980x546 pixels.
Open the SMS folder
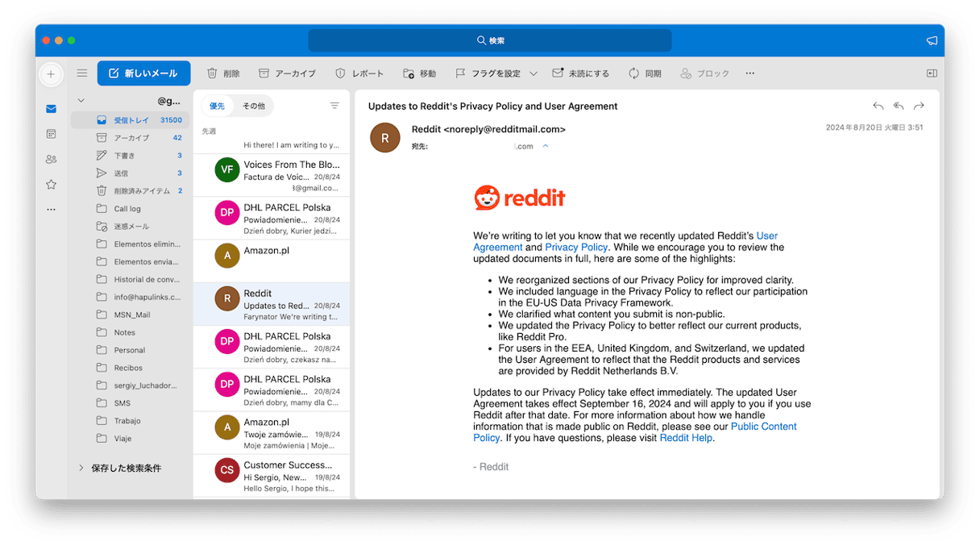(131, 403)
